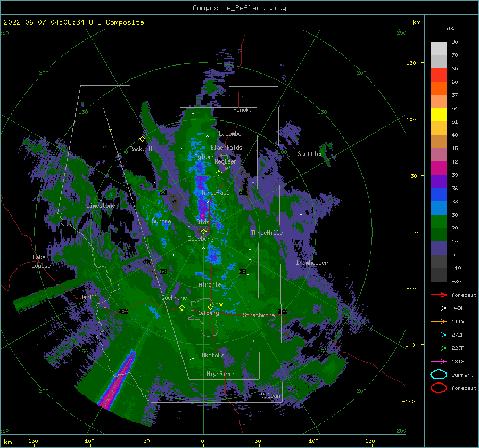Click the cyan current ellipse icon

(439, 374)
